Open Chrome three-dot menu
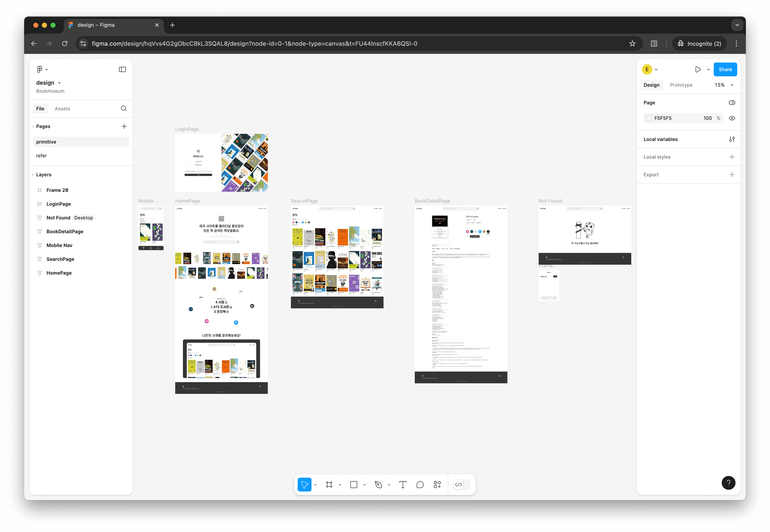The height and width of the screenshot is (532, 770). 736,44
